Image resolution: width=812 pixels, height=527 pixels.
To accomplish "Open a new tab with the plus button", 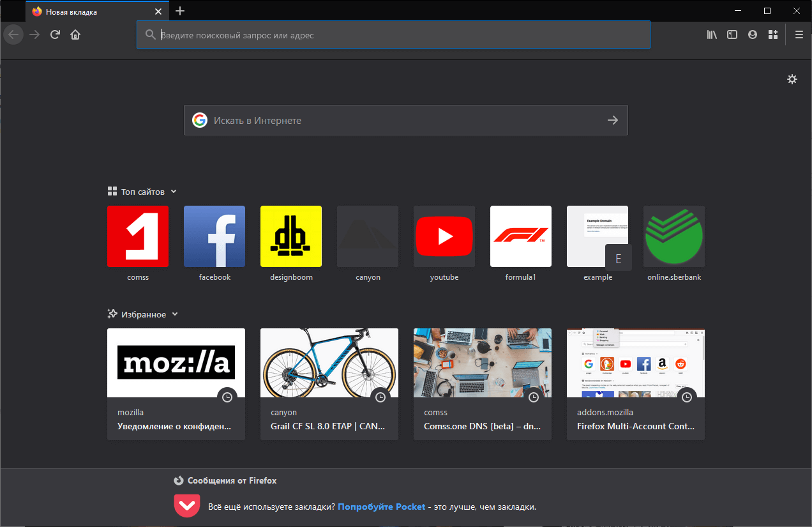I will coord(180,11).
